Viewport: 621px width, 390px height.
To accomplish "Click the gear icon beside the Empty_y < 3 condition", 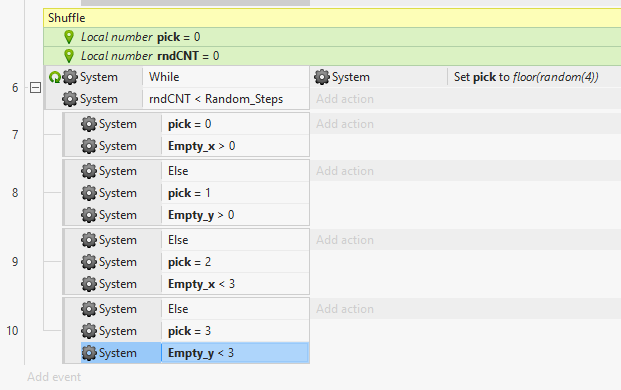I will pos(89,353).
